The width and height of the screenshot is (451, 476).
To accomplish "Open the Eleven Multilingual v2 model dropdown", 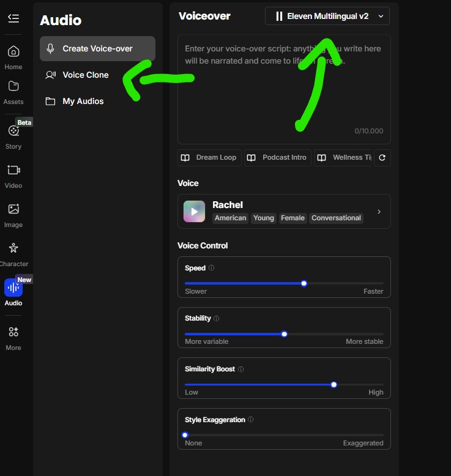I will pos(327,16).
